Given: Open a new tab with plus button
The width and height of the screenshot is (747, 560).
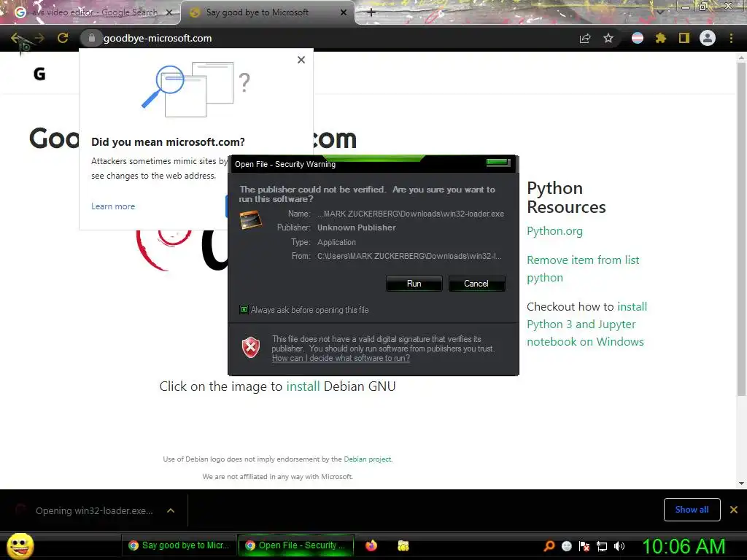Looking at the screenshot, I should coord(371,12).
